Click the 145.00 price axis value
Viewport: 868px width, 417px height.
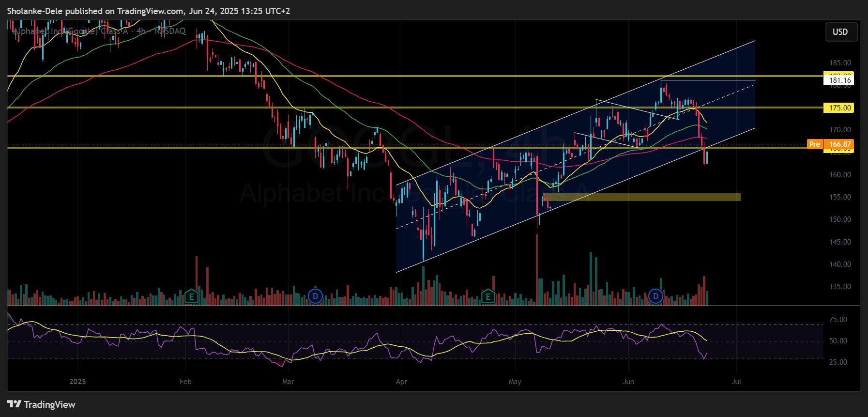pos(840,242)
